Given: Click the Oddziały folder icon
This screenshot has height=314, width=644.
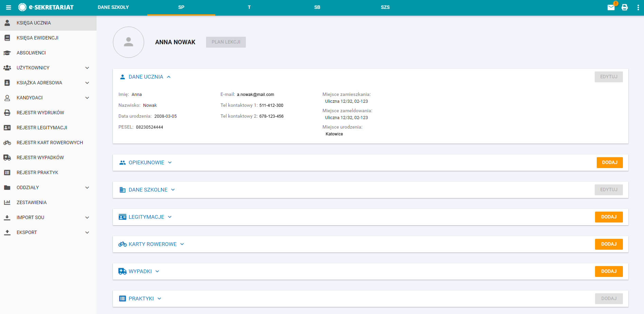Looking at the screenshot, I should pos(7,187).
